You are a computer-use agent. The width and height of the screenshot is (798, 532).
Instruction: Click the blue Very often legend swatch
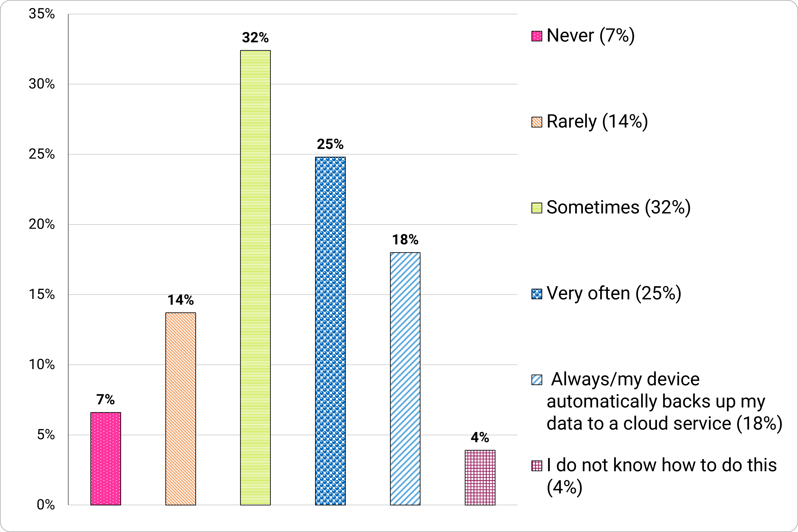[537, 294]
